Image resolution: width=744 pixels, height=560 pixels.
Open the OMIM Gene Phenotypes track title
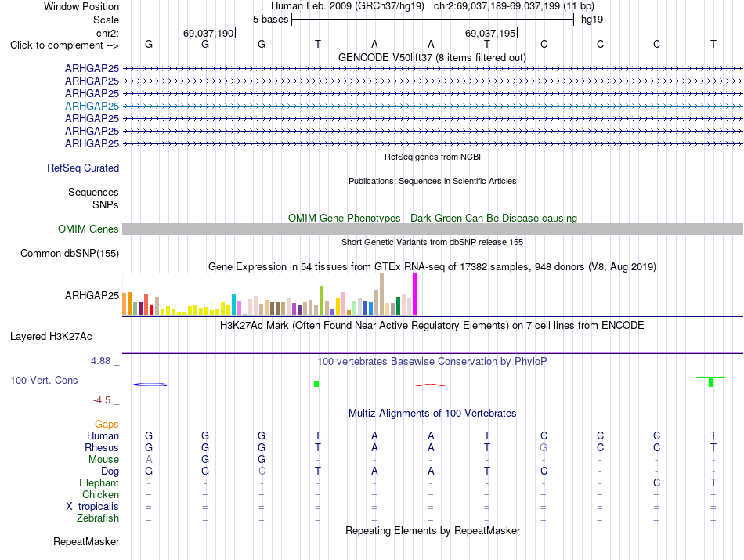(432, 218)
